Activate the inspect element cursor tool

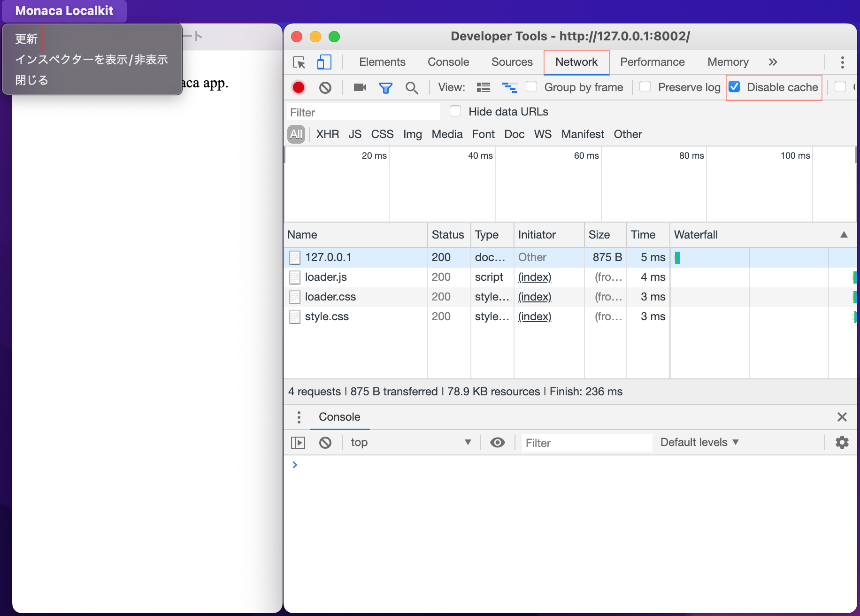point(299,62)
